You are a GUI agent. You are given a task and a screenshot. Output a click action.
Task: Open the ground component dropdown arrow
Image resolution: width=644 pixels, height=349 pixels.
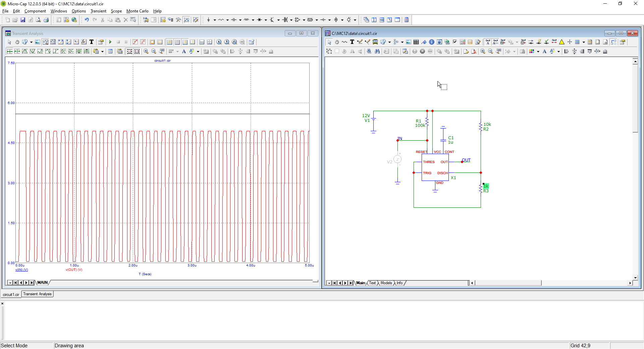point(215,20)
